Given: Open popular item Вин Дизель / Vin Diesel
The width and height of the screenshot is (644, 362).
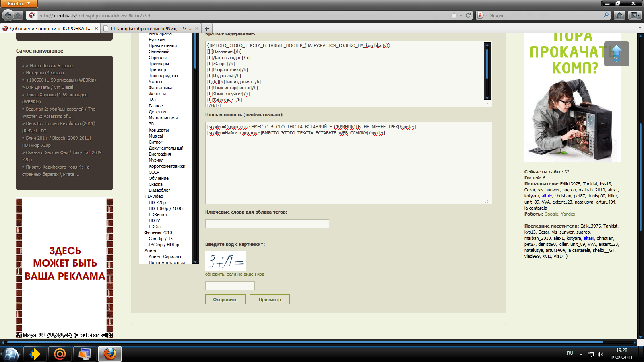Looking at the screenshot, I should (x=50, y=87).
